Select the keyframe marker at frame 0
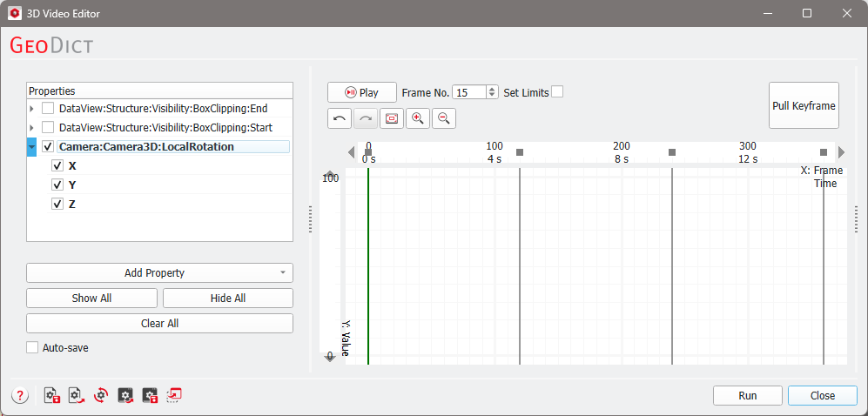 (368, 152)
